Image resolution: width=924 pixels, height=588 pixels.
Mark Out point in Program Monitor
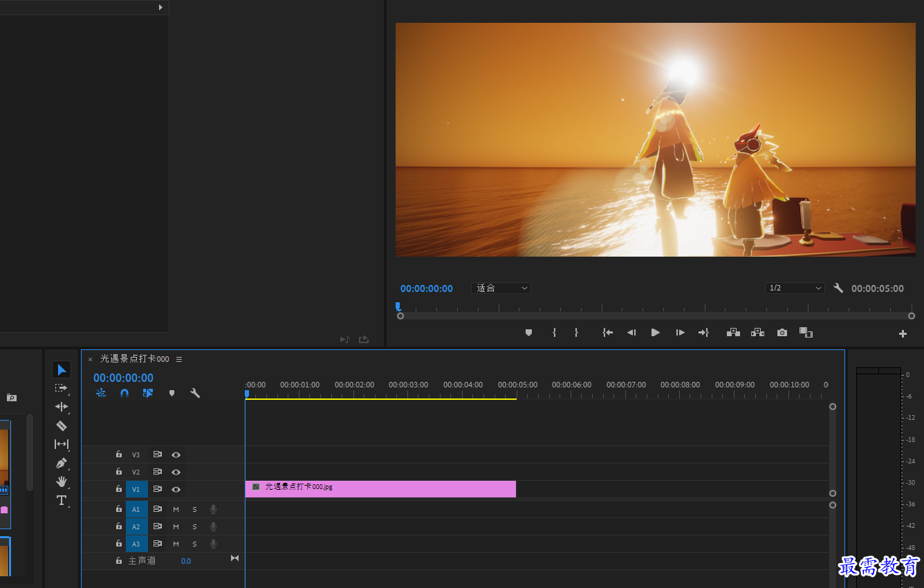coord(576,333)
